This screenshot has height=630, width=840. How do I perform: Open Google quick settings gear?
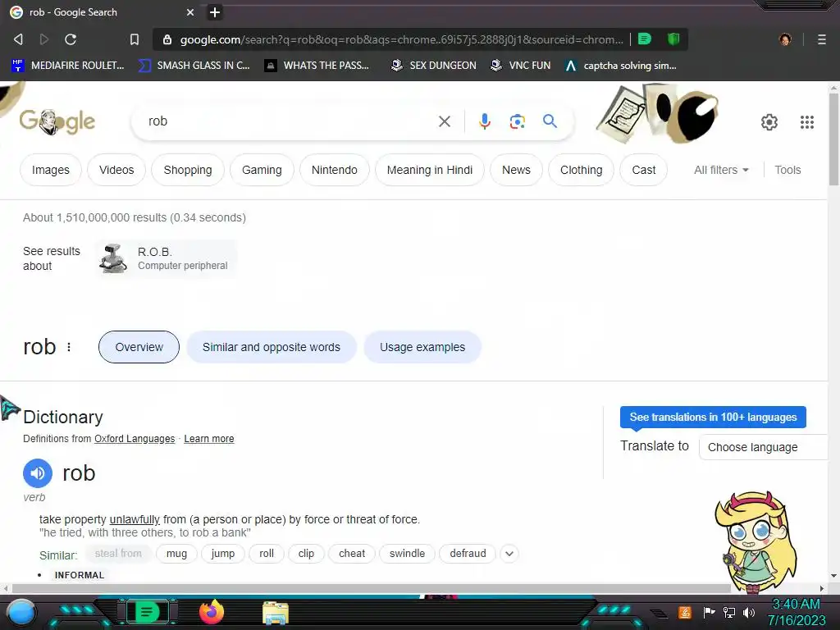tap(769, 122)
